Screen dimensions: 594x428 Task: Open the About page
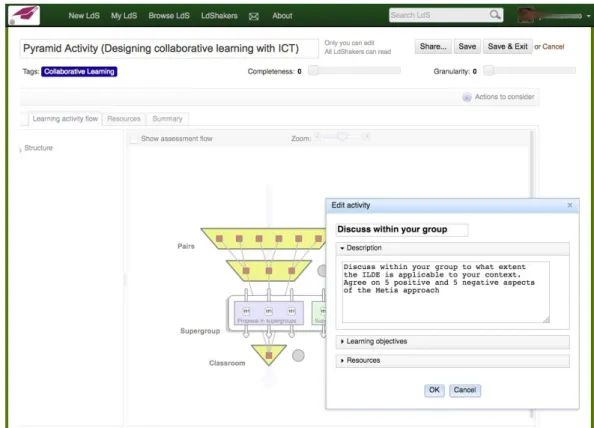point(282,16)
